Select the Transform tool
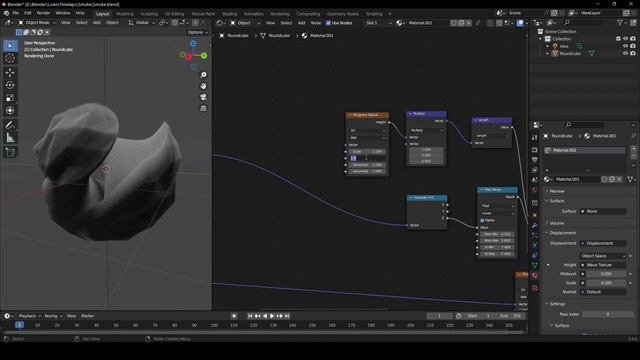 pyautogui.click(x=10, y=111)
